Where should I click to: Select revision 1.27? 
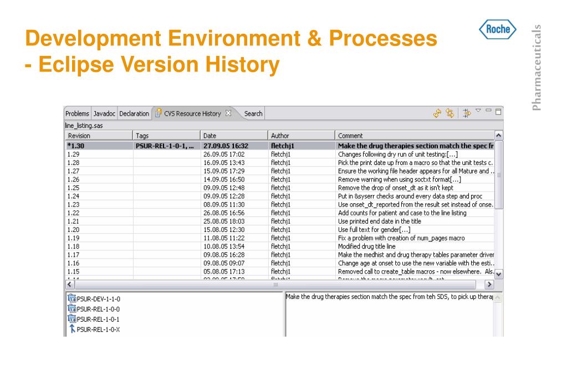[x=73, y=171]
